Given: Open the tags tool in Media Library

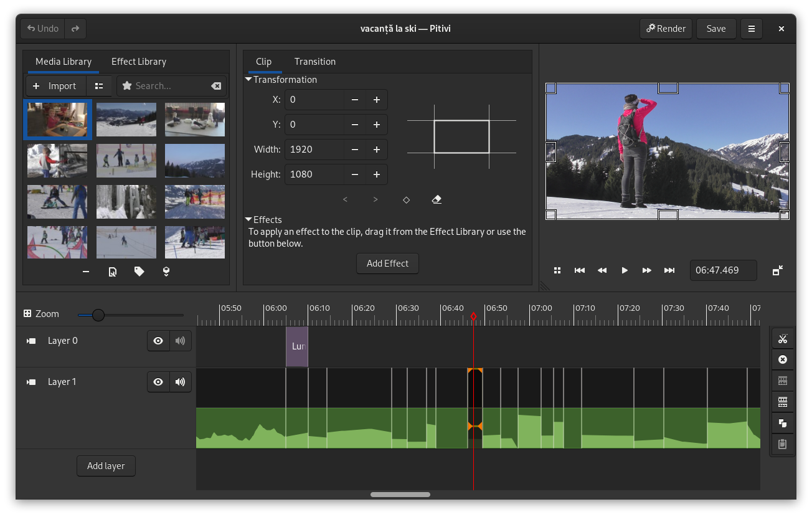Looking at the screenshot, I should 139,271.
